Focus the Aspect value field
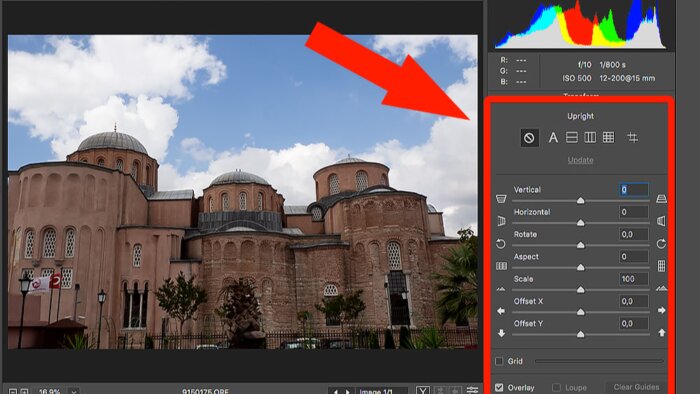The height and width of the screenshot is (394, 700). (634, 257)
